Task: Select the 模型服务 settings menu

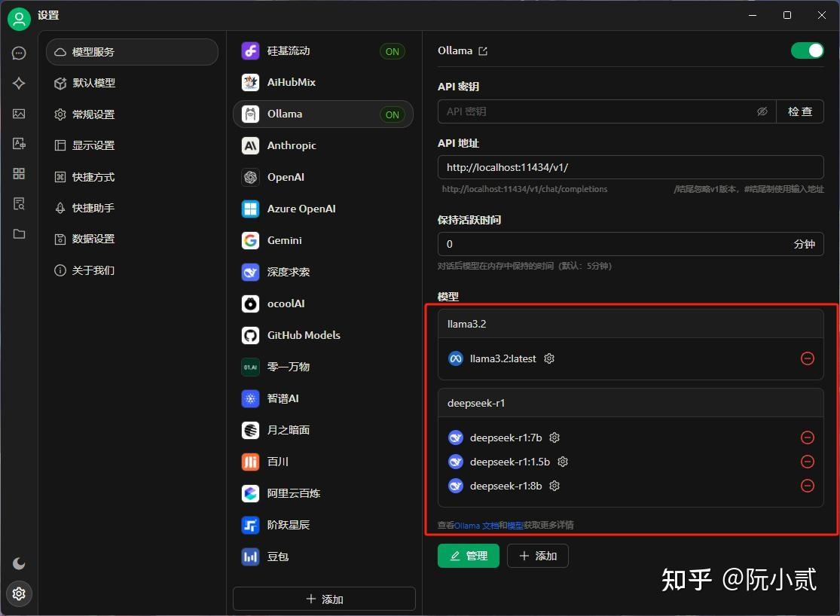Action: click(133, 52)
